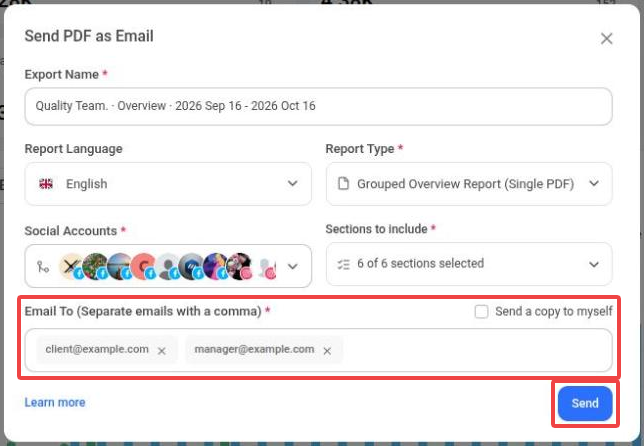Viewport: 644px width, 446px height.
Task: Close the Send PDF as Email dialog
Action: coord(606,39)
